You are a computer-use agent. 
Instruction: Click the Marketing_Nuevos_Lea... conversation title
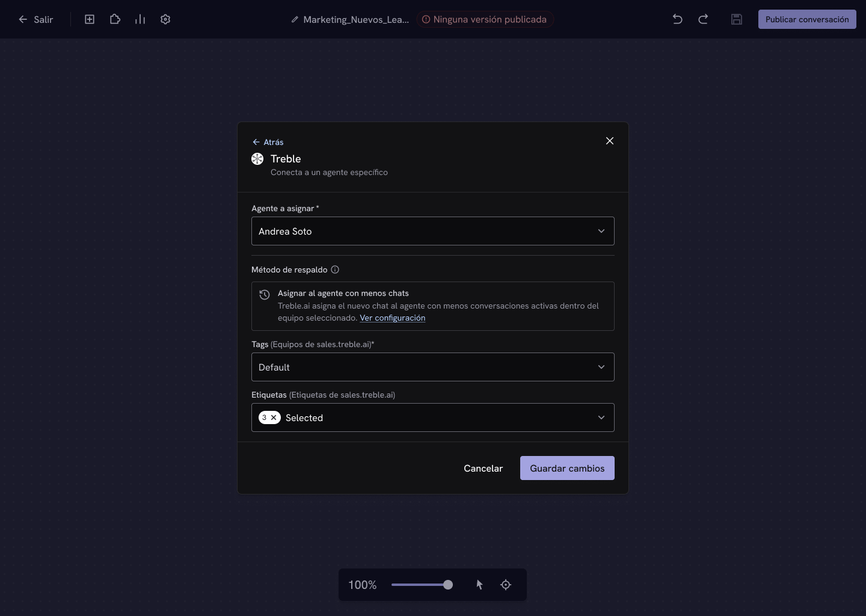356,19
